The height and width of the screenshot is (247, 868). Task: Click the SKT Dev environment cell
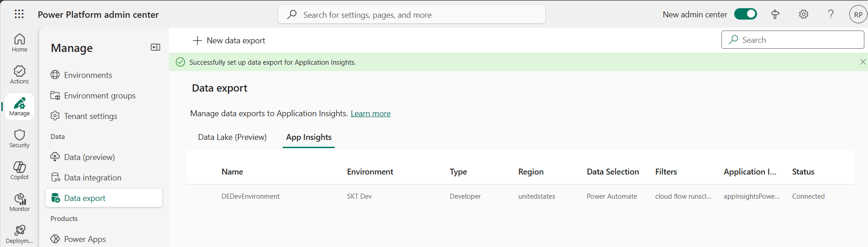click(x=359, y=196)
